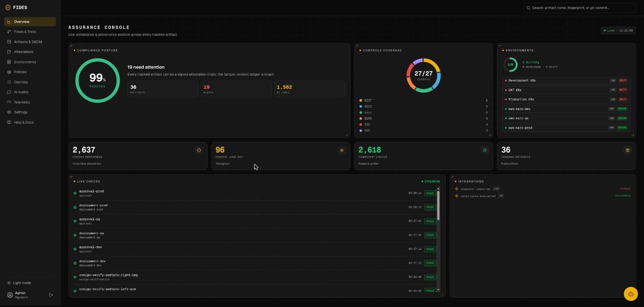644x307 pixels.
Task: Open the aws-karc-qa environment row
Action: point(566,118)
